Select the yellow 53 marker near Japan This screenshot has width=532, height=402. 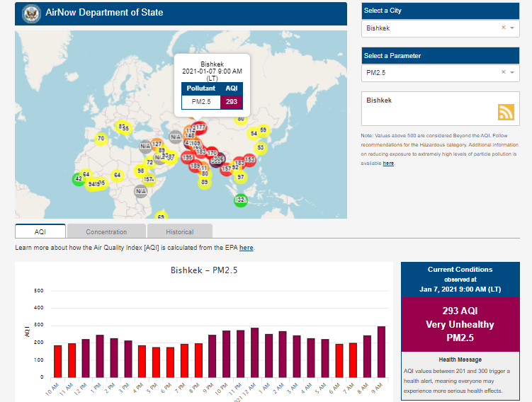click(260, 147)
